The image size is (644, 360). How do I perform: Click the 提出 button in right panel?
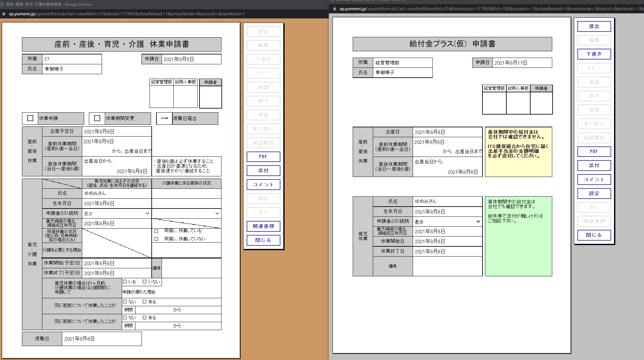point(594,26)
